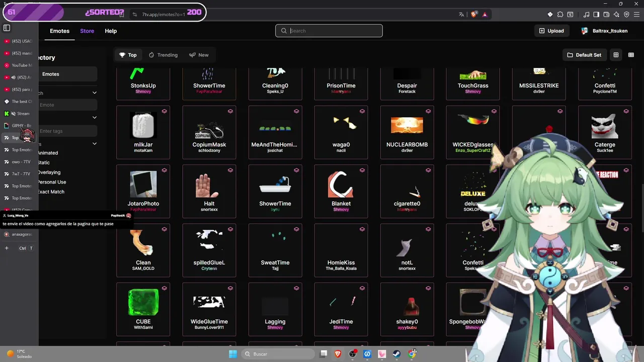Image resolution: width=644 pixels, height=362 pixels.
Task: Switch to the Top tab
Action: (x=128, y=55)
